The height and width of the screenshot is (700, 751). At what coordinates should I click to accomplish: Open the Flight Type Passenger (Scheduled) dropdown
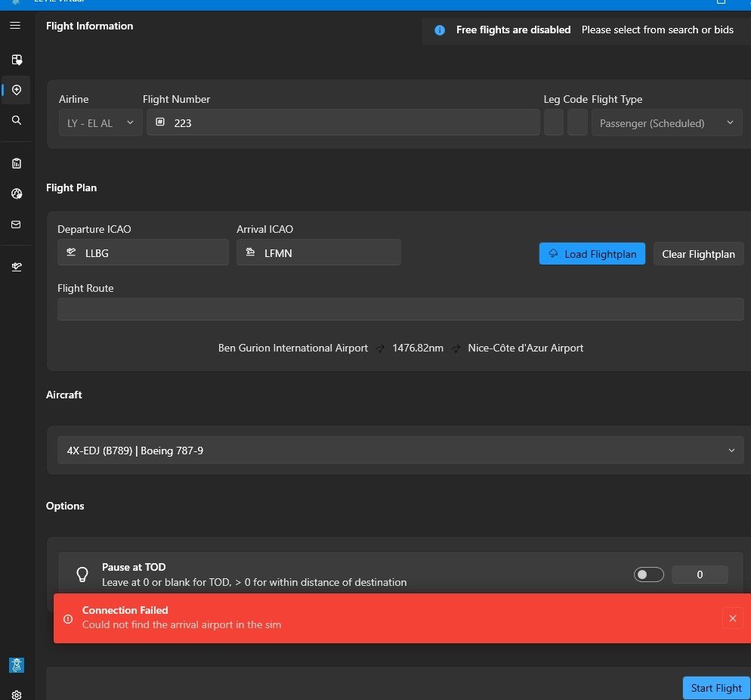(666, 122)
